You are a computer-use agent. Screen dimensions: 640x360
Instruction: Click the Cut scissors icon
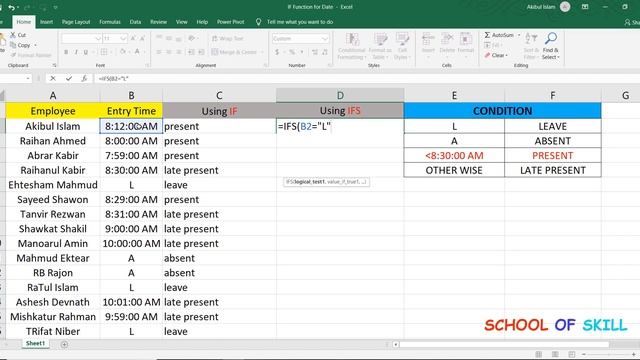click(13, 35)
